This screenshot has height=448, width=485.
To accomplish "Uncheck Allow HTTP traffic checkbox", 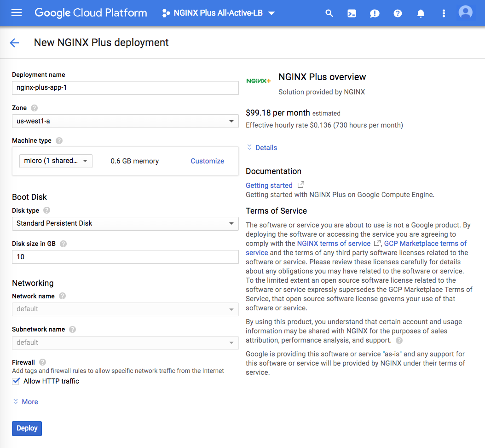I will tap(17, 381).
